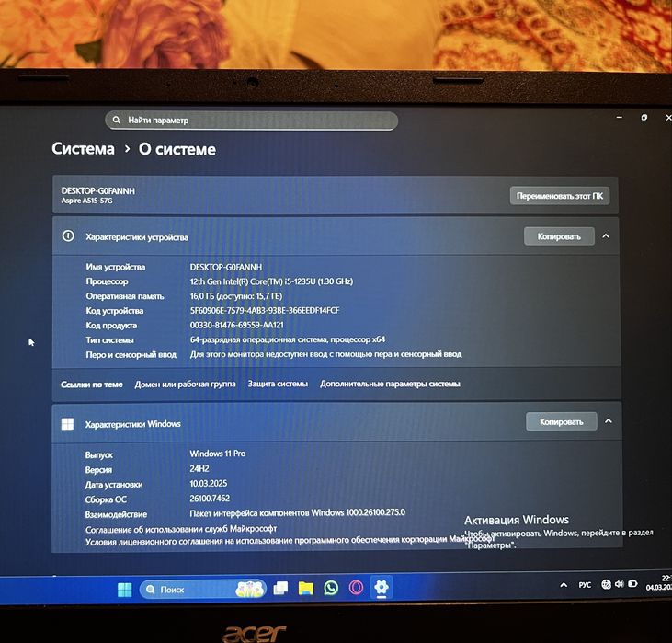Viewport: 672px width, 643px height.
Task: Open Соглашение об использовании служб Майкрософт
Action: [181, 529]
